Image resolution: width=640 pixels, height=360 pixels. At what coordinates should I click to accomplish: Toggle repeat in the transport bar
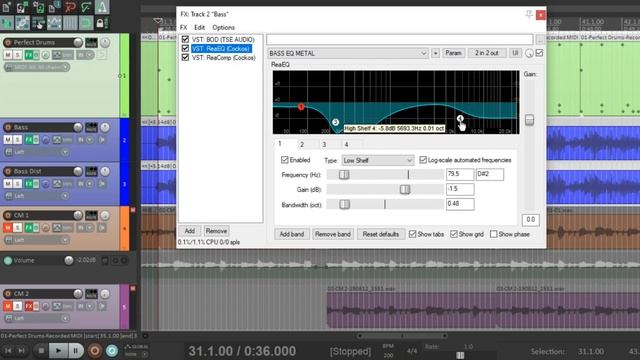click(x=112, y=350)
